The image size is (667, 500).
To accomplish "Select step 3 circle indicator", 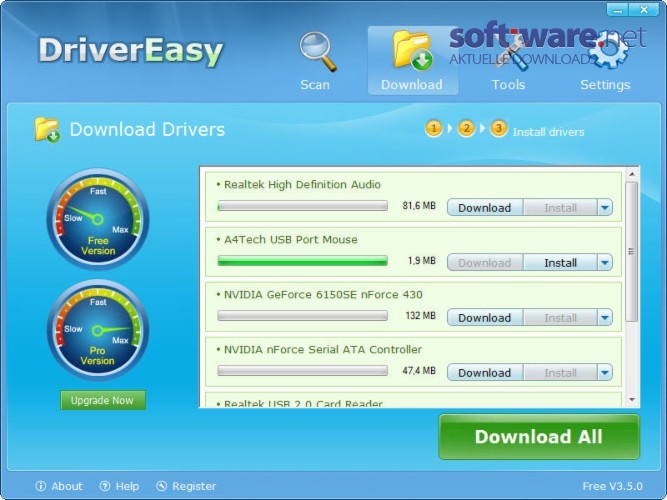I will pos(499,128).
